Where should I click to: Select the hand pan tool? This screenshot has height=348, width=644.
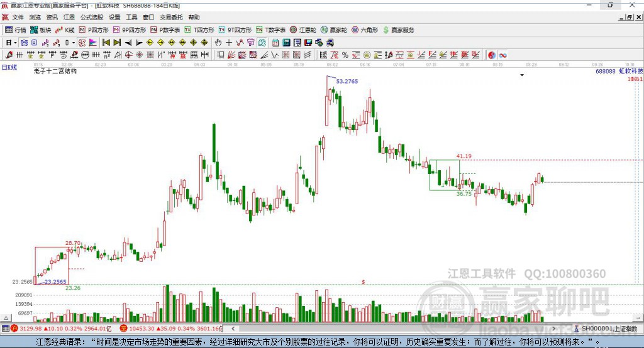point(218,43)
